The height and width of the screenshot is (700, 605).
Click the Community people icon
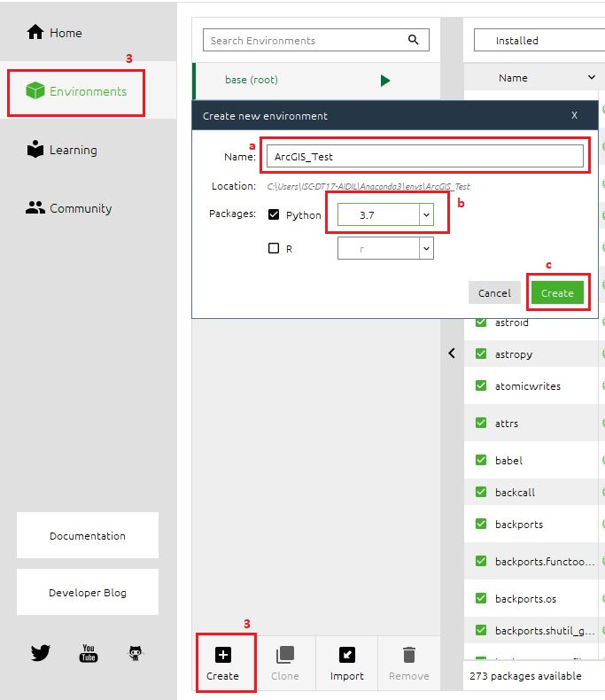click(x=35, y=207)
